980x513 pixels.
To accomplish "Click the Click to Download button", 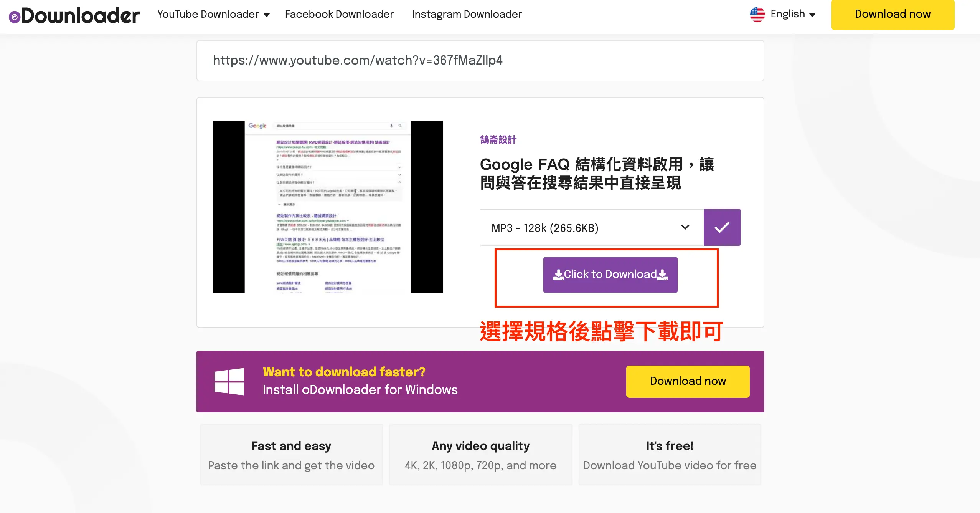I will pyautogui.click(x=610, y=275).
